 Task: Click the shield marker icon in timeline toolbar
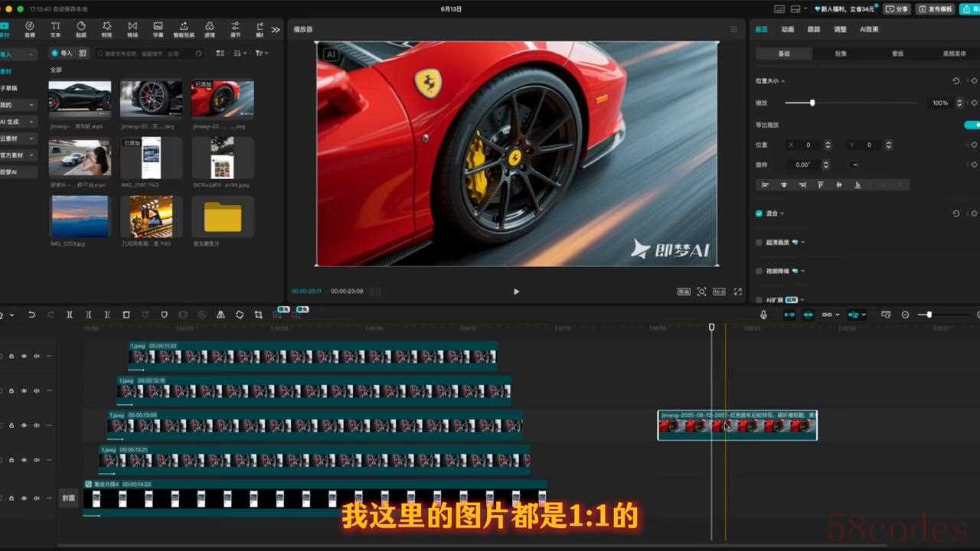coord(164,315)
